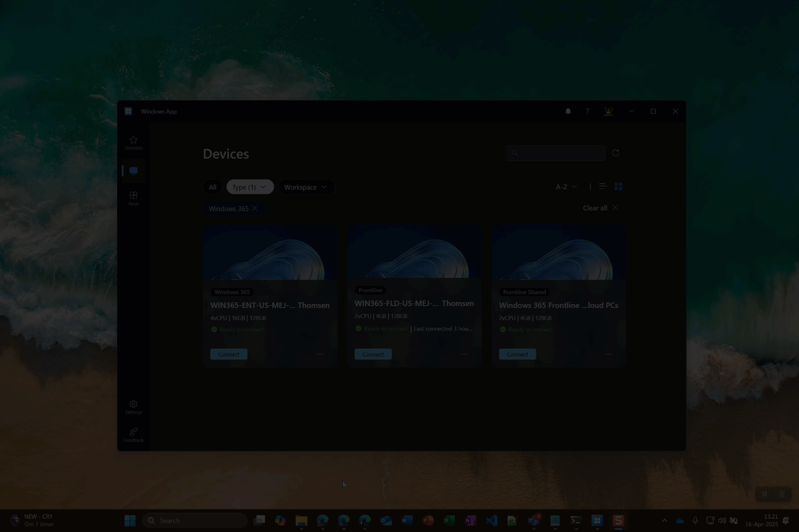Pause the recording control near bottom right
This screenshot has height=532, width=799.
[764, 494]
